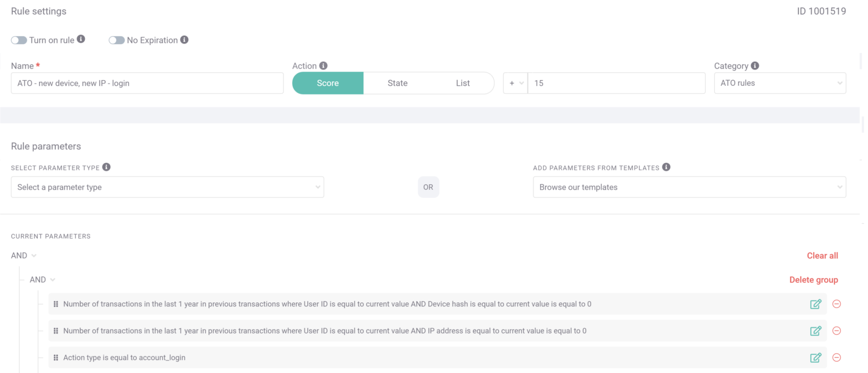View the Action info tooltip icon
868x373 pixels.
[323, 65]
